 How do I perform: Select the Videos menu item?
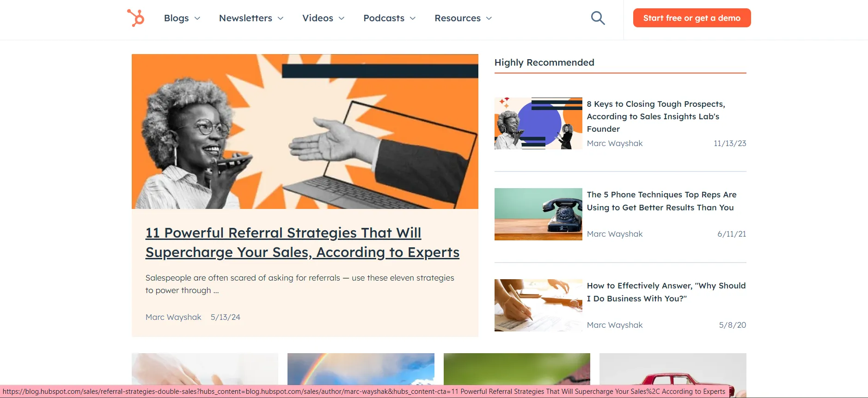click(318, 18)
